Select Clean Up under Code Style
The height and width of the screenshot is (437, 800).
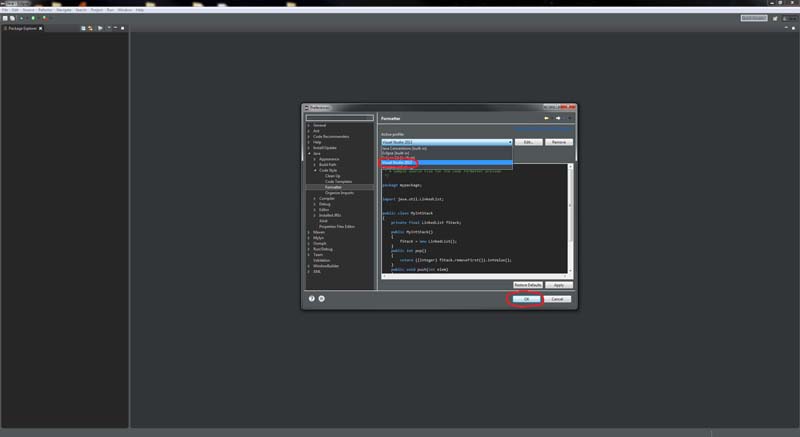(x=332, y=176)
